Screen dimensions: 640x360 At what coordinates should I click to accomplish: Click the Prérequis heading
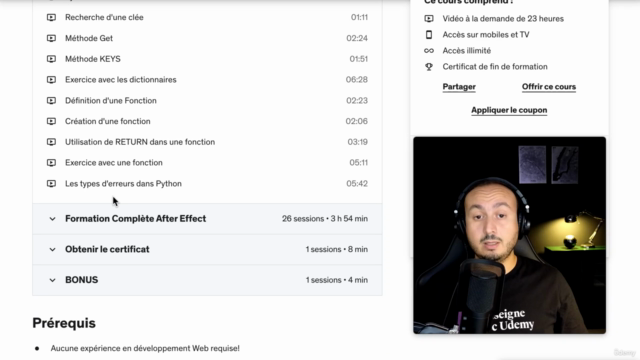pyautogui.click(x=64, y=323)
